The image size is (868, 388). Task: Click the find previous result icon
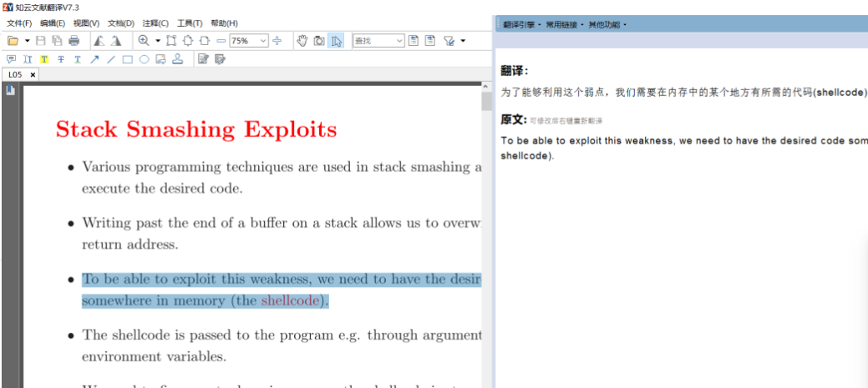click(414, 40)
